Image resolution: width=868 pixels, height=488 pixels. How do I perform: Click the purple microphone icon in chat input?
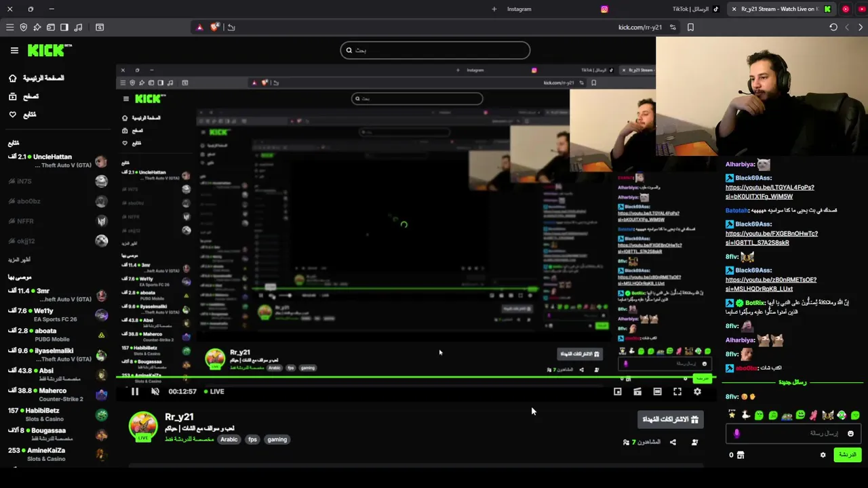coord(737,434)
